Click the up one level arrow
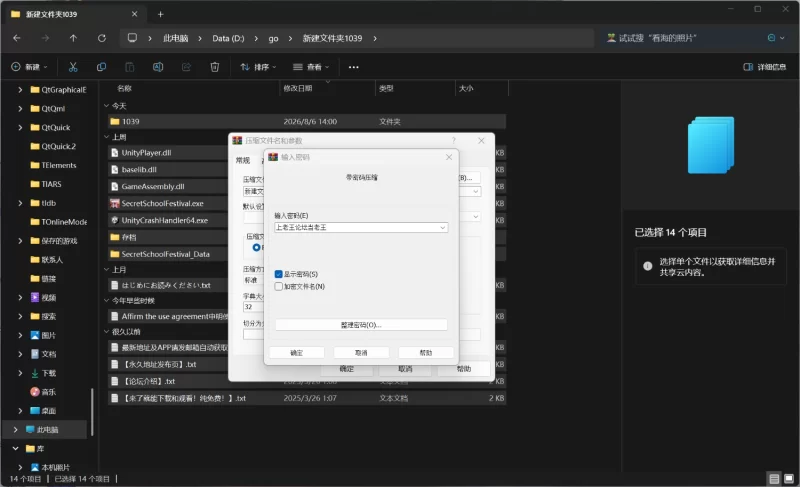Screen dimensions: 800x487 pos(73,38)
